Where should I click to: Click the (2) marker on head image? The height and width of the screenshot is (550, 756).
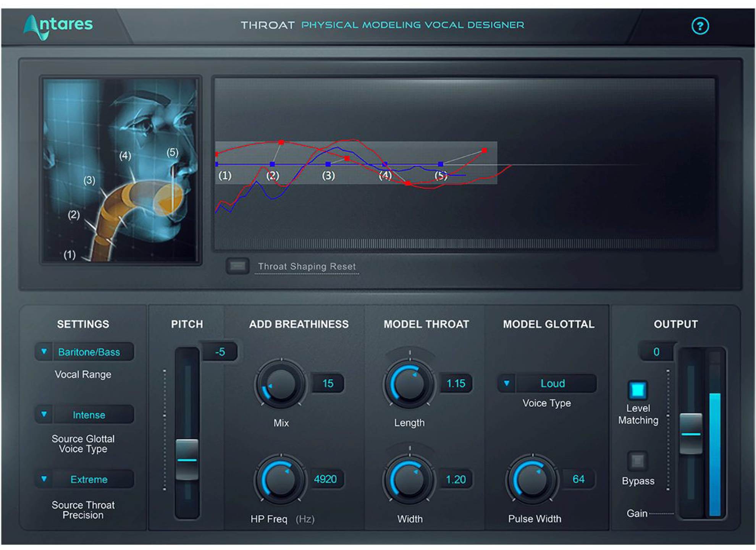pos(74,214)
